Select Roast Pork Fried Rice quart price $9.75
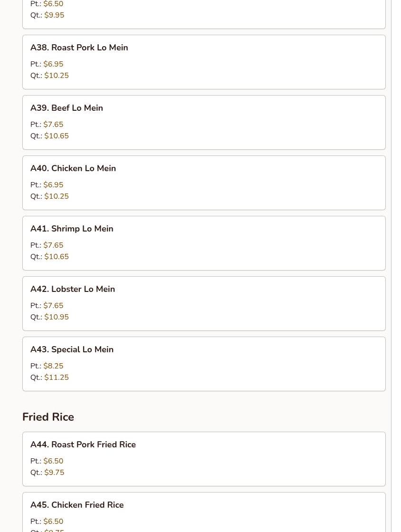401x532 pixels. coord(54,473)
